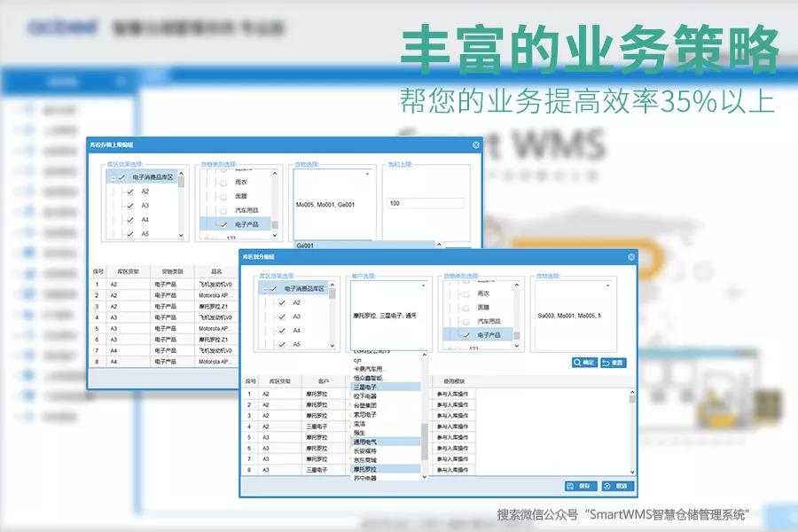This screenshot has width=798, height=532.
Task: Open the 客户选择 dropdown arrow
Action: (x=423, y=286)
